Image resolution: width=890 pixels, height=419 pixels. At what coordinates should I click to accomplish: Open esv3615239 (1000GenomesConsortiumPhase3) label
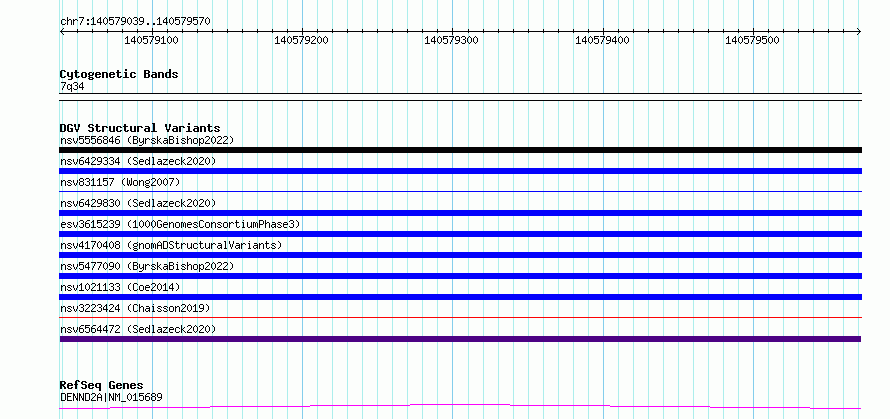180,224
